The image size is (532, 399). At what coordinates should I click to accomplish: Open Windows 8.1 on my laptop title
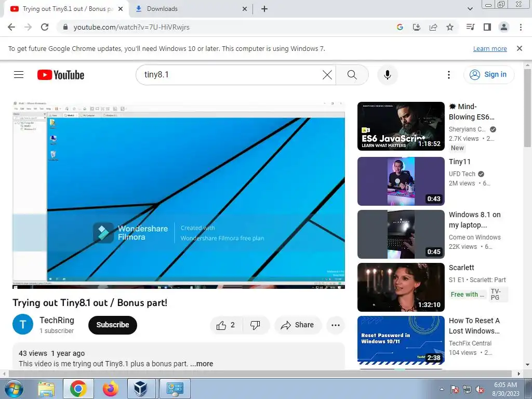475,220
